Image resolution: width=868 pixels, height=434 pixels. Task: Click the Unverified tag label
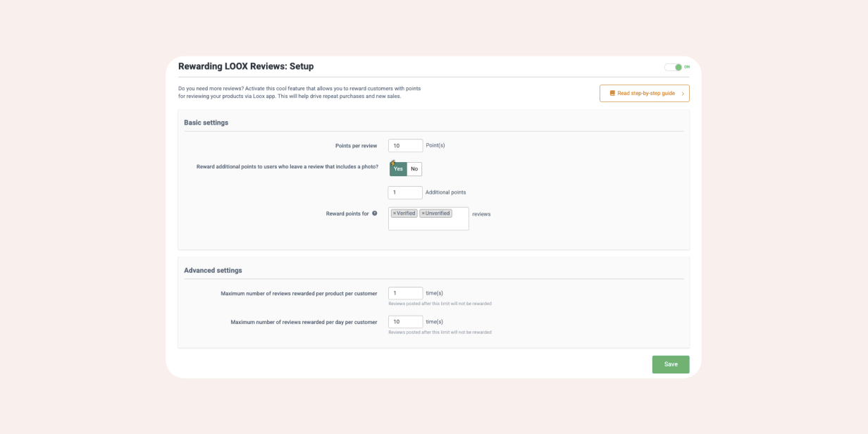click(x=438, y=213)
